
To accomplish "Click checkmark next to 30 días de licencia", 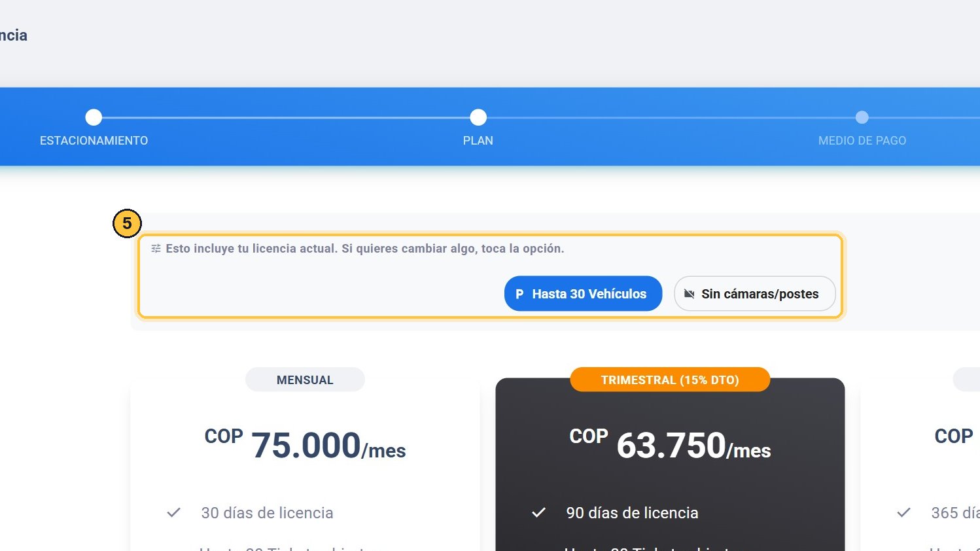I will coord(173,512).
